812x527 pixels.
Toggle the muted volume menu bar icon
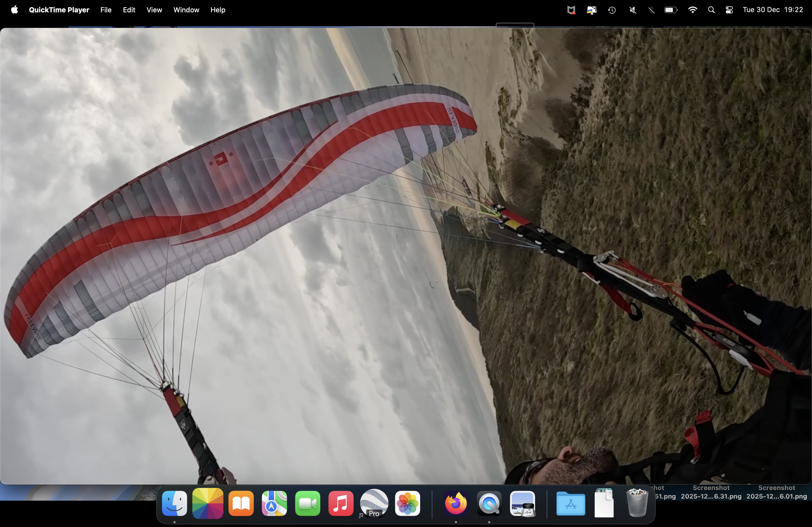633,10
